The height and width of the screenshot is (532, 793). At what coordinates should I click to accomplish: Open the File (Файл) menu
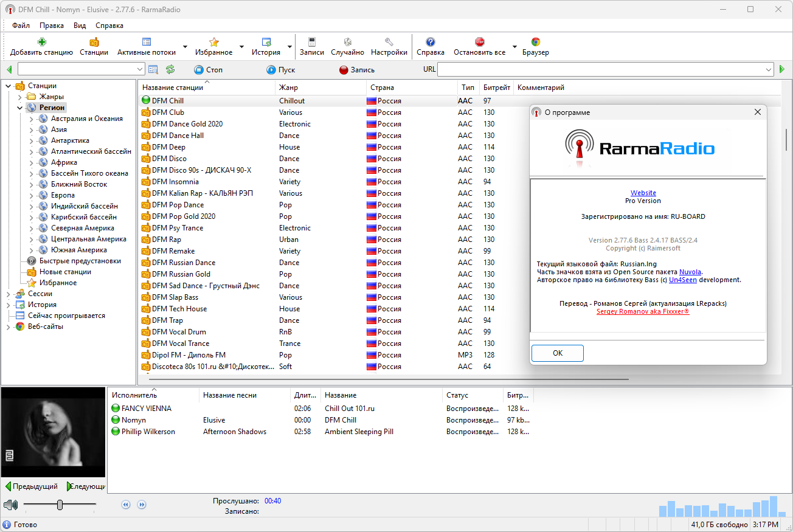coord(21,26)
